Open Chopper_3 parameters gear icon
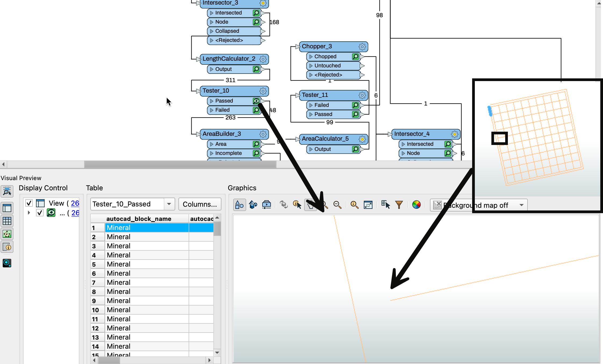This screenshot has height=364, width=603. pyautogui.click(x=362, y=47)
